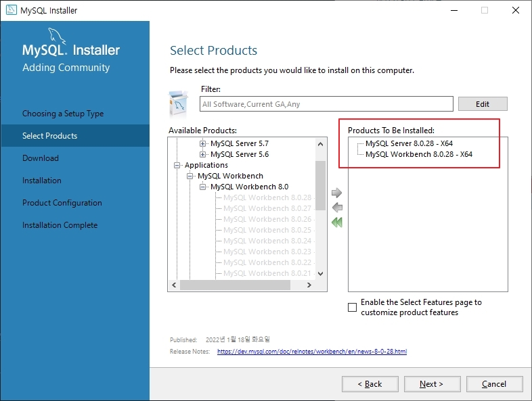Click the horizontal scrollbar left arrow

(174, 285)
